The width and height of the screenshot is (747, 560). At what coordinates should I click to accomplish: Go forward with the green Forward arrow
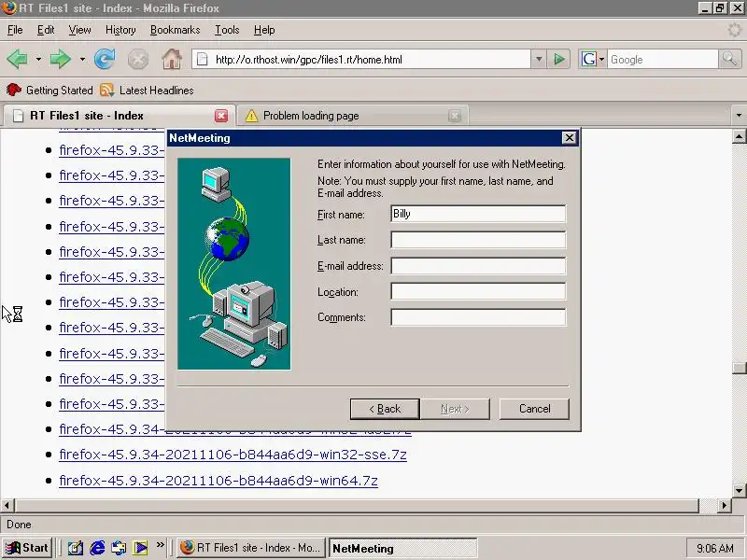click(x=61, y=60)
